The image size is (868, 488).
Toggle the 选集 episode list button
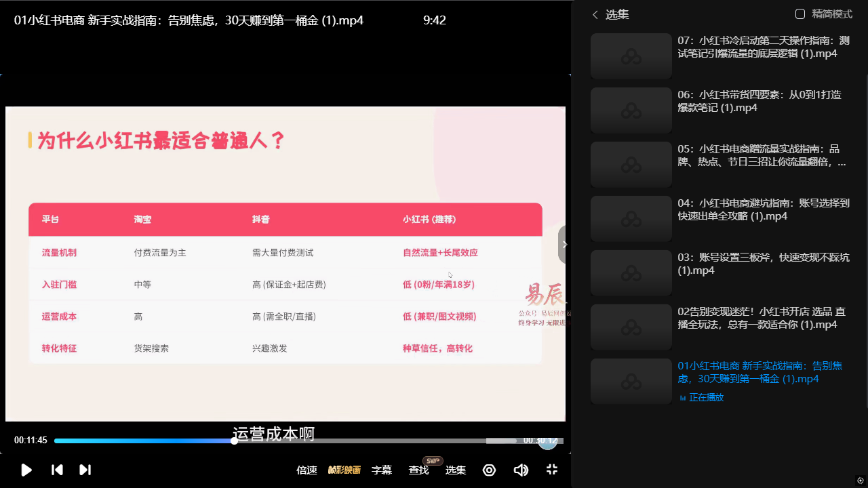455,470
